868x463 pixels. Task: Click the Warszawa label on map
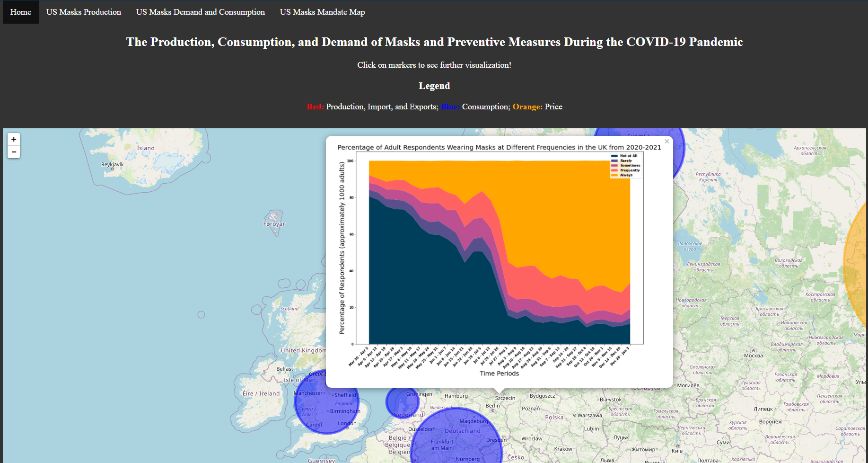click(590, 416)
